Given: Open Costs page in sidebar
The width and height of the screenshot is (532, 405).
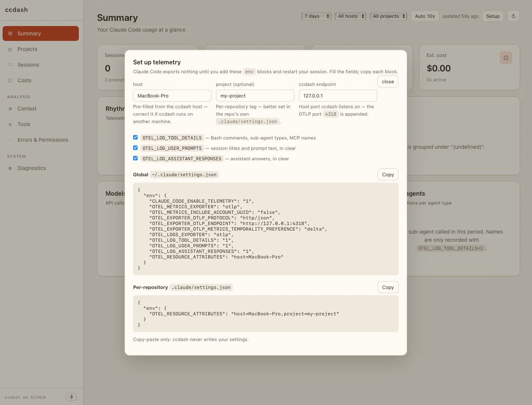Looking at the screenshot, I should coord(41,80).
